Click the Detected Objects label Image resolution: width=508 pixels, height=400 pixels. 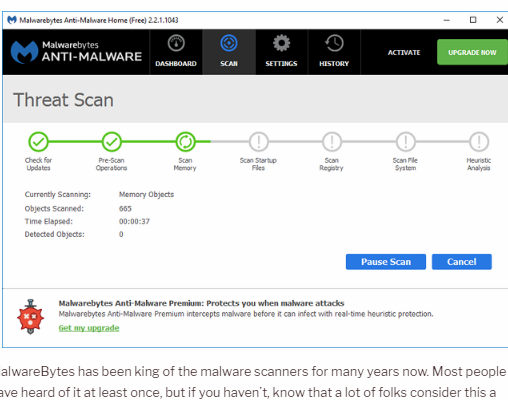click(x=55, y=234)
